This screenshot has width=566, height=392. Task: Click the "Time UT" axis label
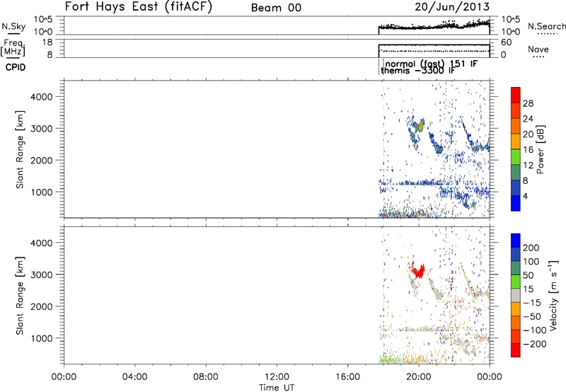point(277,388)
